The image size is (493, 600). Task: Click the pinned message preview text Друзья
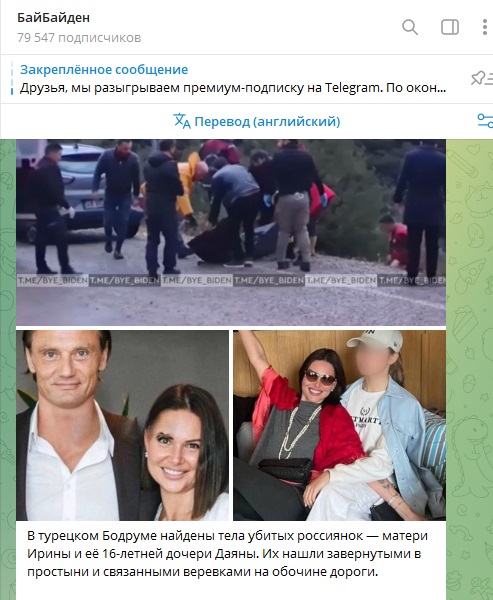click(233, 88)
